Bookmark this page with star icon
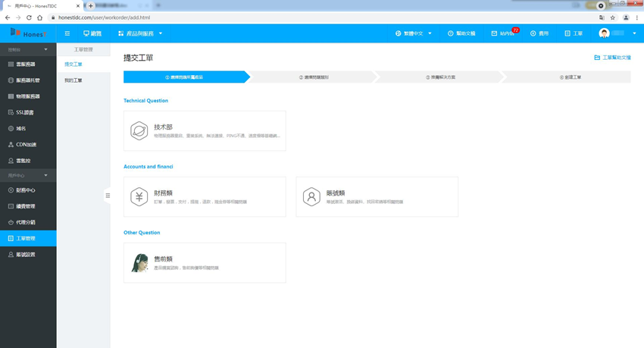Viewport: 644px width, 348px height. 613,17
